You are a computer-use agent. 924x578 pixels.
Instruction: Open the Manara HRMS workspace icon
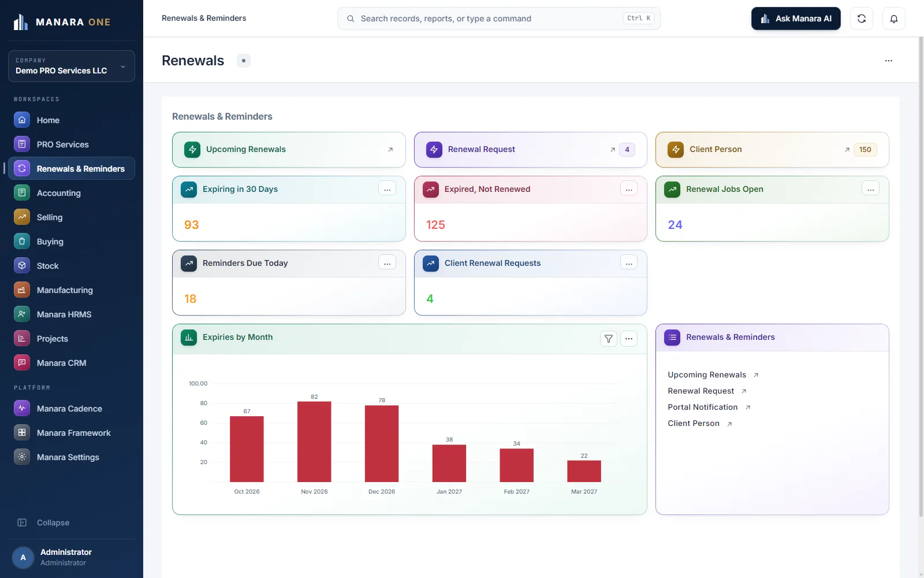click(22, 314)
